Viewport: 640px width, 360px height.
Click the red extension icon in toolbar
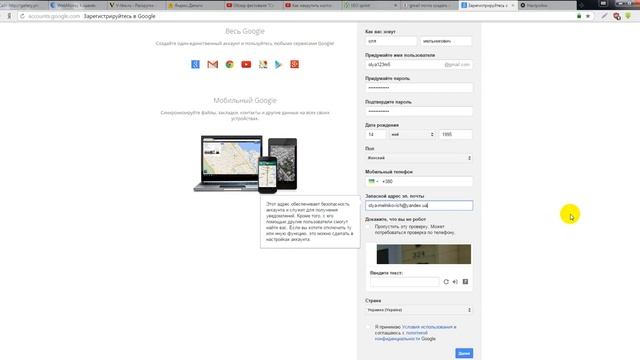point(617,16)
